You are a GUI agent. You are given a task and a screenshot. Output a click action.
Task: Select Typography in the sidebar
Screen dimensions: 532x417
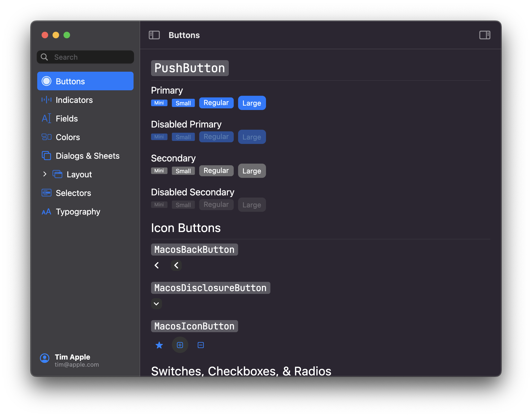click(x=78, y=212)
